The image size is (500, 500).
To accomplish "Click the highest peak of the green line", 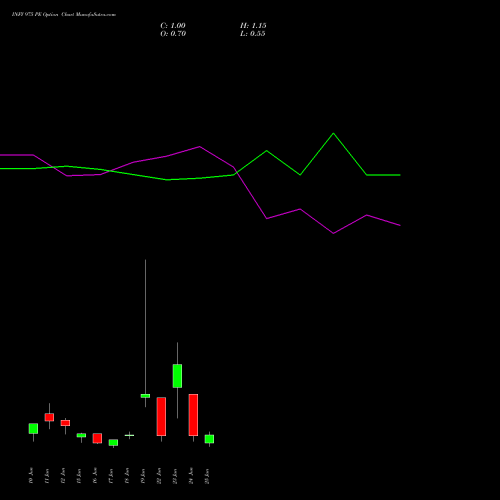I will (x=333, y=134).
